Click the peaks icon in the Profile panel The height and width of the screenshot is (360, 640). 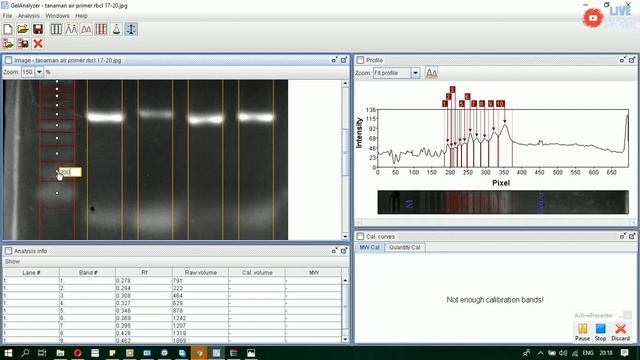click(431, 73)
